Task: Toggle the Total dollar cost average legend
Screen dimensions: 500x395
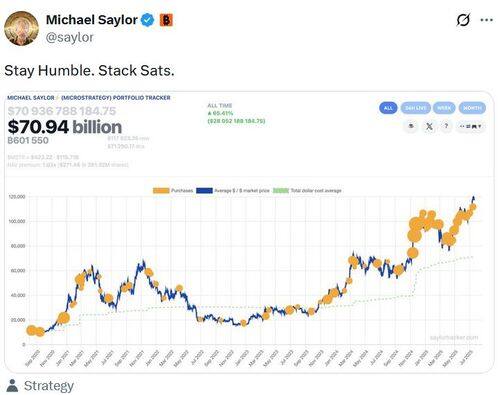Action: [x=307, y=191]
